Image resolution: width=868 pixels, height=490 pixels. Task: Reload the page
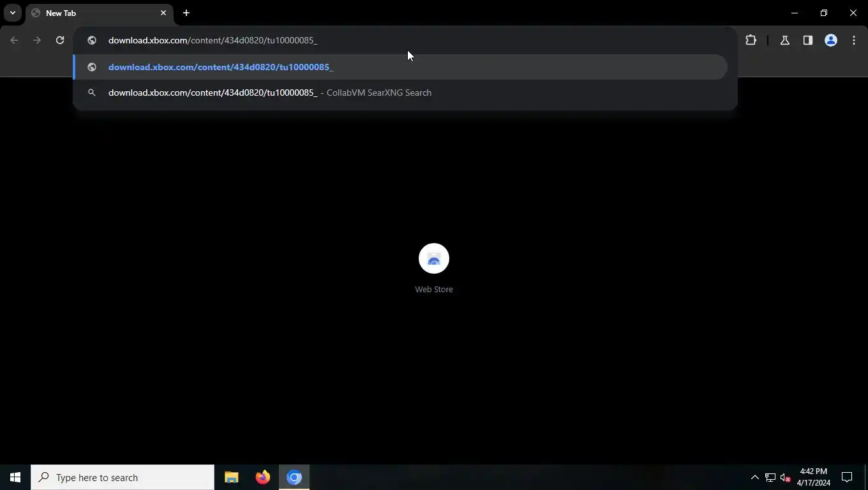click(x=60, y=40)
